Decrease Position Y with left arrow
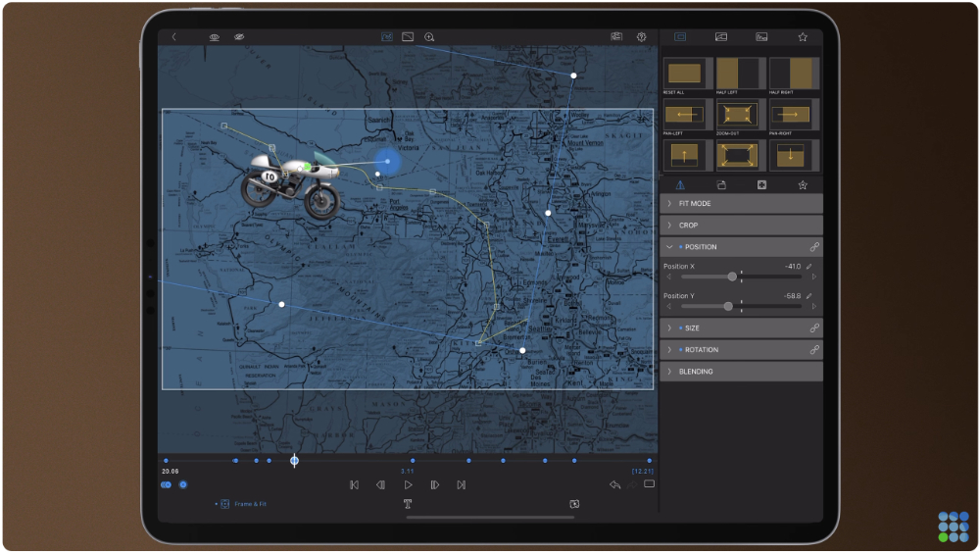The image size is (980, 555). [668, 306]
